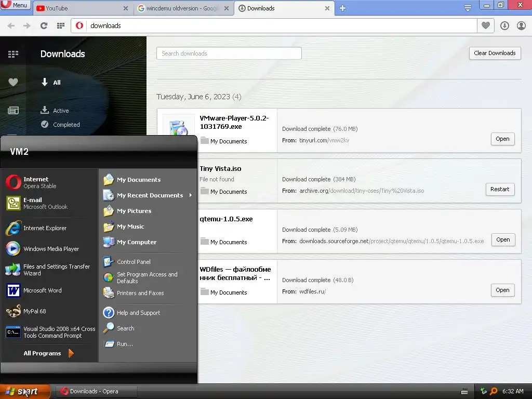The height and width of the screenshot is (399, 532).
Task: Open Opera Stable from Start menu
Action: click(x=50, y=182)
